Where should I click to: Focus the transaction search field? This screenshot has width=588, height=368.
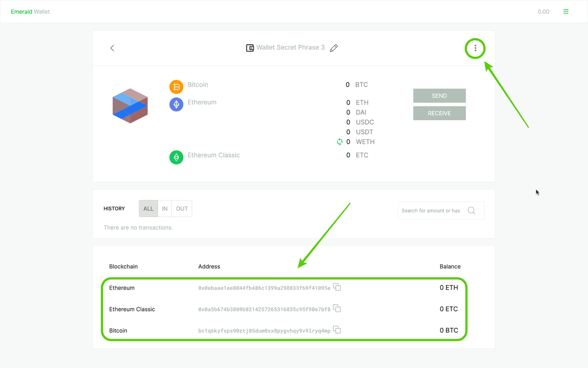click(431, 210)
